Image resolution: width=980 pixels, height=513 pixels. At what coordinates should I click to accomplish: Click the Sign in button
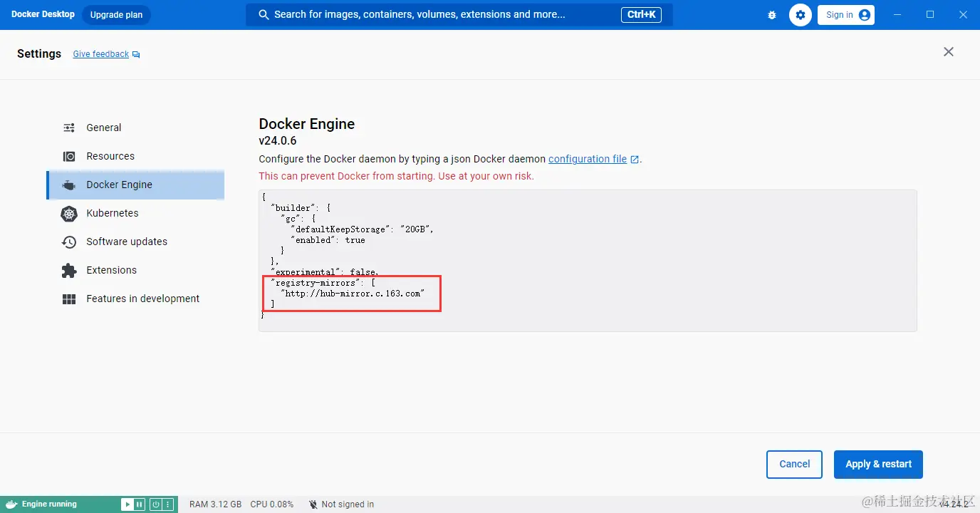[x=846, y=15]
